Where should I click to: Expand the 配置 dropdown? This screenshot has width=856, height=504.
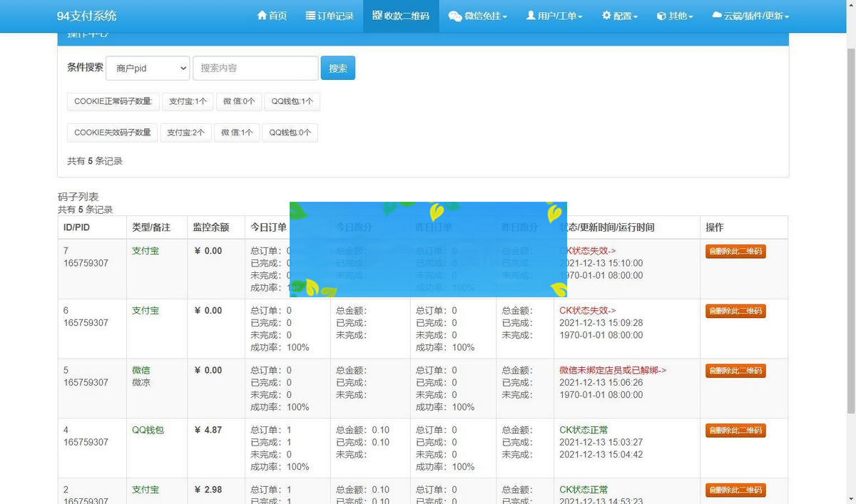[619, 15]
